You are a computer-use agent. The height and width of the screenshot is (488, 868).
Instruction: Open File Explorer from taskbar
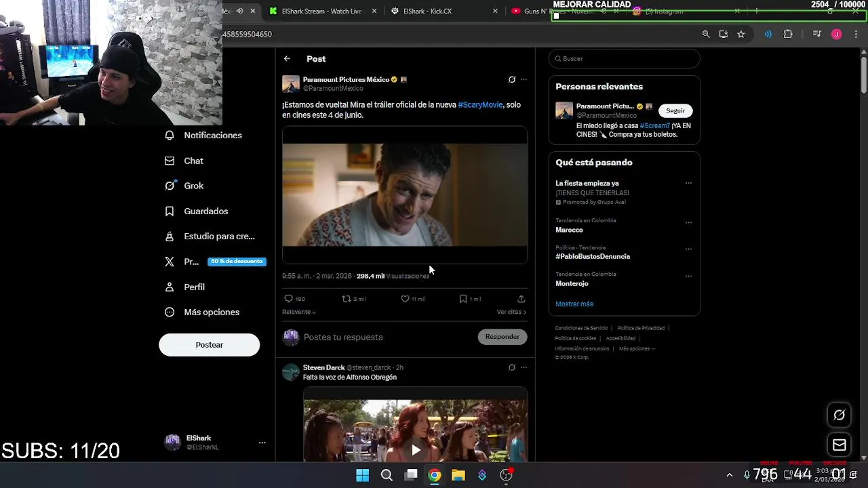pyautogui.click(x=458, y=475)
